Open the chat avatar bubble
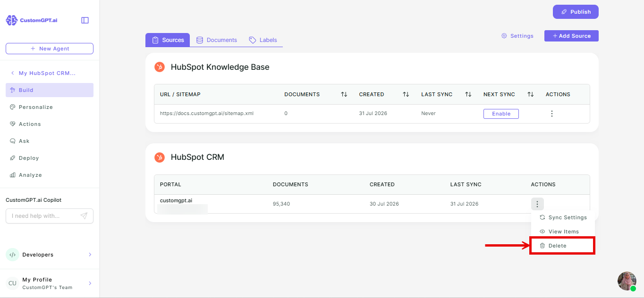This screenshot has height=298, width=644. pos(627,281)
